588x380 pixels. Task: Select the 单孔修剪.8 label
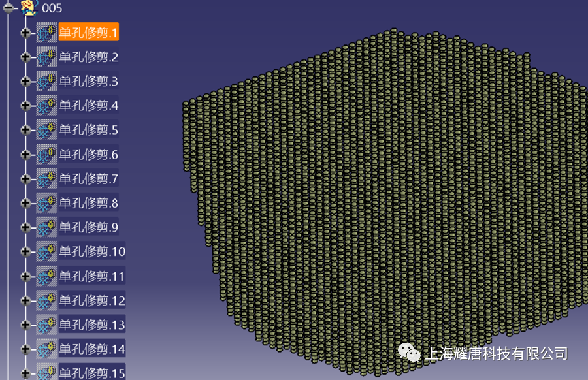tap(88, 203)
